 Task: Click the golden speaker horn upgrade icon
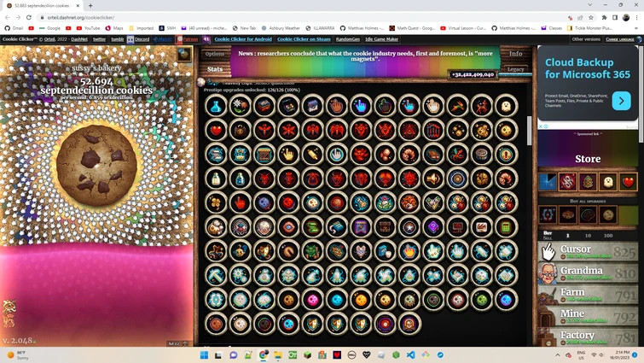433,179
